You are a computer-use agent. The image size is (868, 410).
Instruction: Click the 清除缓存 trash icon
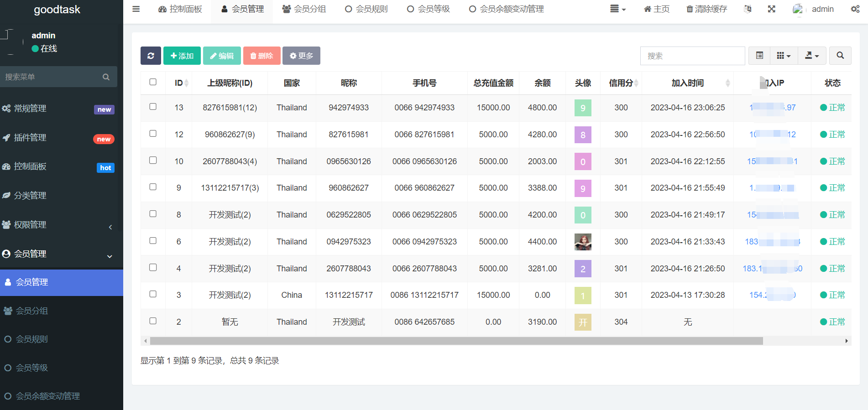point(690,9)
